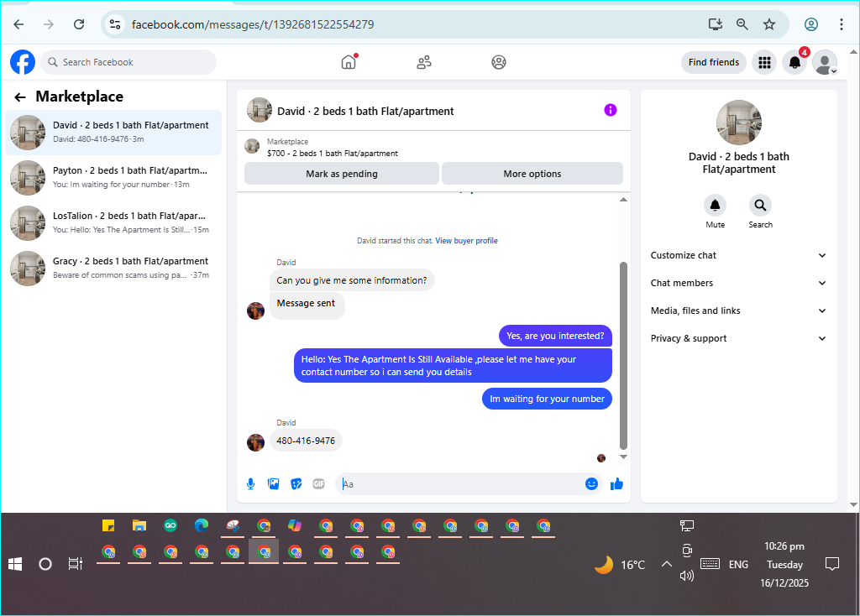Image resolution: width=860 pixels, height=616 pixels.
Task: Click 'Yes, are you interested?' message
Action: 555,336
